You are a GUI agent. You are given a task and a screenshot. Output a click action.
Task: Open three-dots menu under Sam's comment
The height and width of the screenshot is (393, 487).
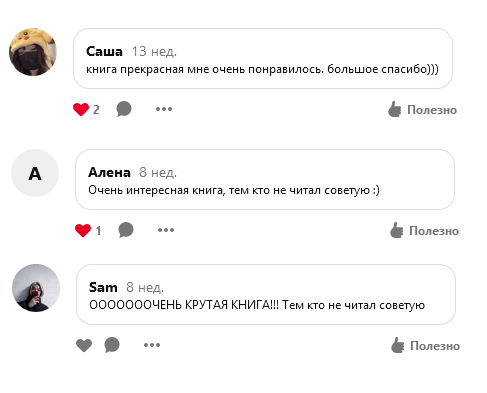(152, 345)
